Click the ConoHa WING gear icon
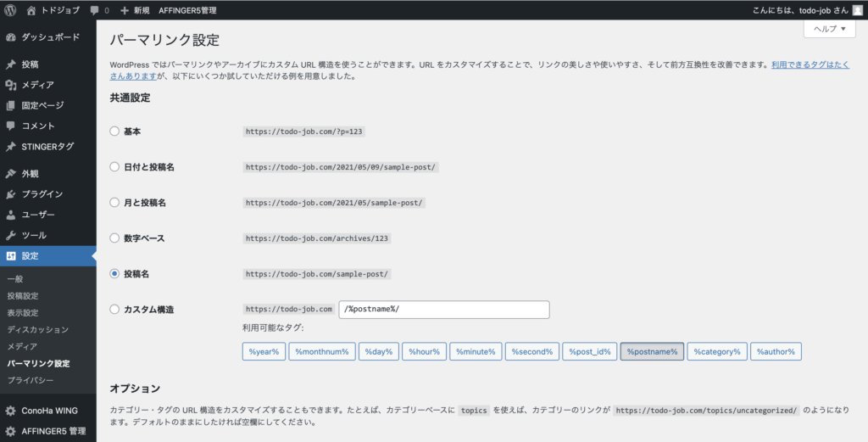Screen dimensions: 868x442 (10, 411)
